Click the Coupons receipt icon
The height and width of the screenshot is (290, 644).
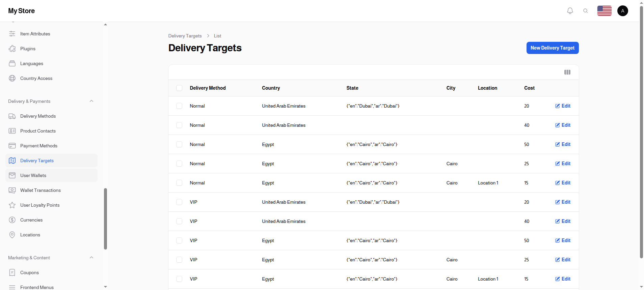tap(12, 272)
